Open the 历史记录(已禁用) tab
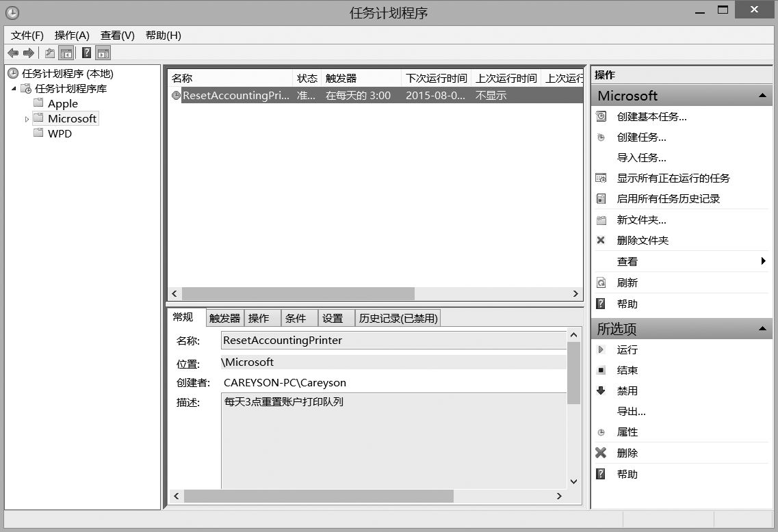778x532 pixels. [398, 318]
